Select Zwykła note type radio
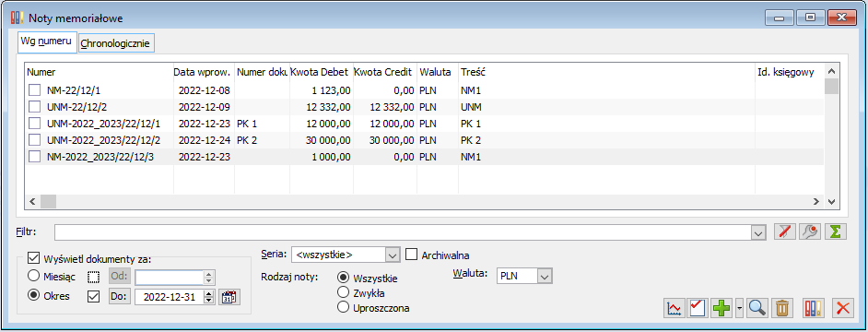 (x=344, y=292)
